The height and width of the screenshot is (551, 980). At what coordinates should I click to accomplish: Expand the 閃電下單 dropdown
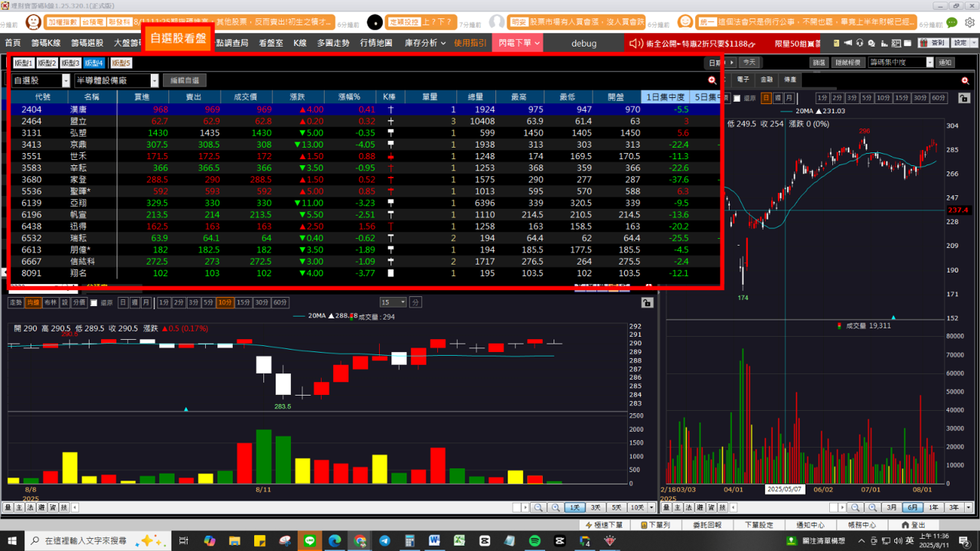coord(520,44)
